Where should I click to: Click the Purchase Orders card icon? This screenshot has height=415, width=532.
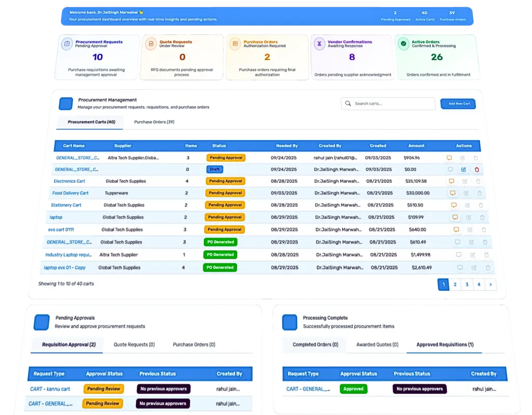(x=235, y=44)
